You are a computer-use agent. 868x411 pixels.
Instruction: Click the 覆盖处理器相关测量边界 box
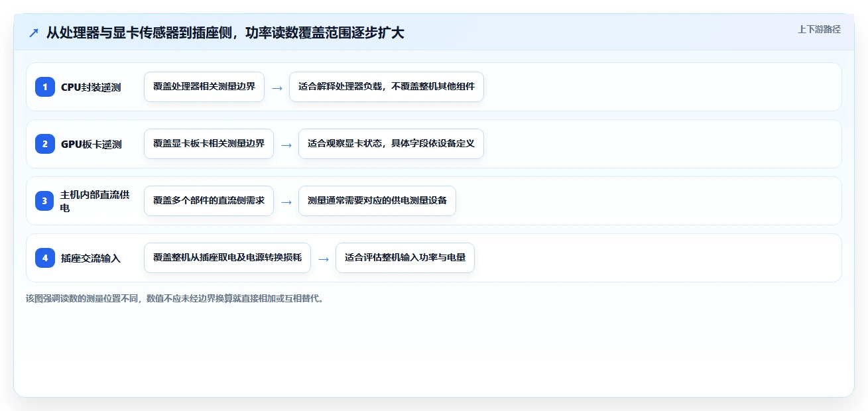tap(204, 87)
